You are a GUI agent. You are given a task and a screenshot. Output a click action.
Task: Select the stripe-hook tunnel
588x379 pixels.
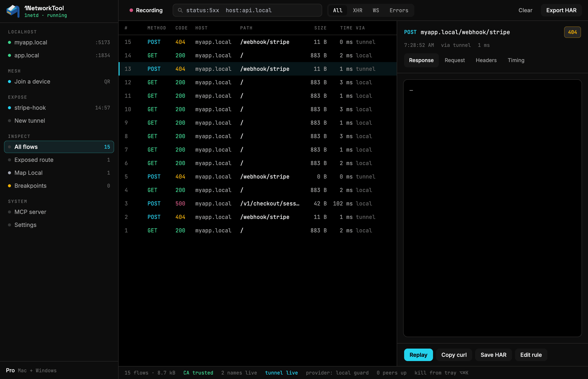coord(59,108)
